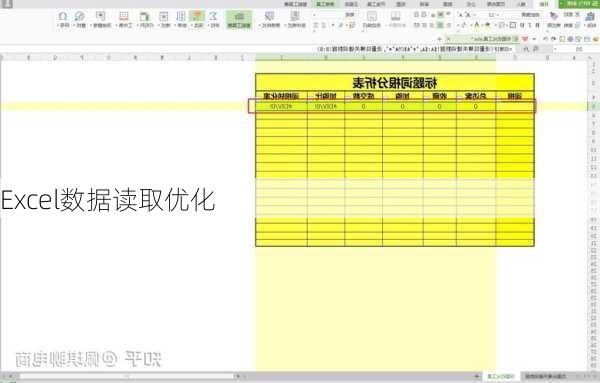Apply the font color A button
The width and height of the screenshot is (600, 383).
click(x=476, y=25)
